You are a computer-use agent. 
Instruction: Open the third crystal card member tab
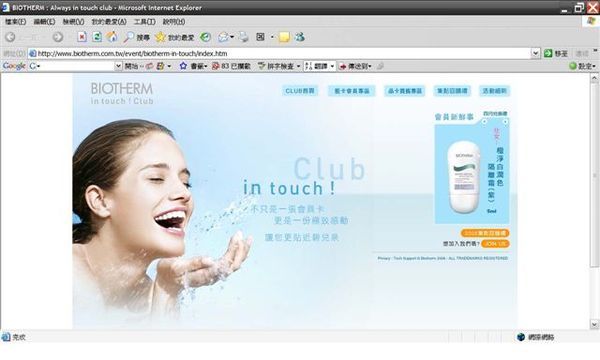pos(404,91)
